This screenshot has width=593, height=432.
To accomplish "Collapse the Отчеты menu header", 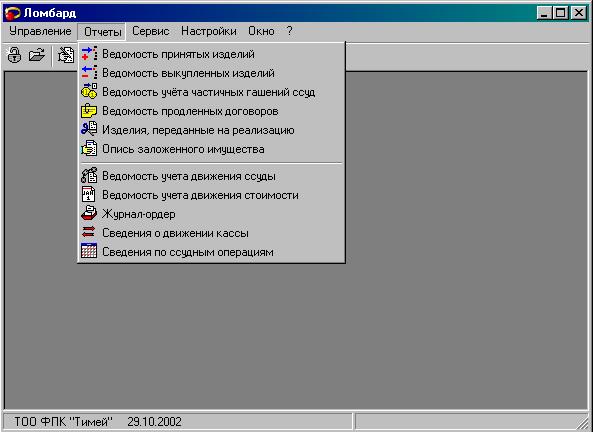I will point(102,32).
